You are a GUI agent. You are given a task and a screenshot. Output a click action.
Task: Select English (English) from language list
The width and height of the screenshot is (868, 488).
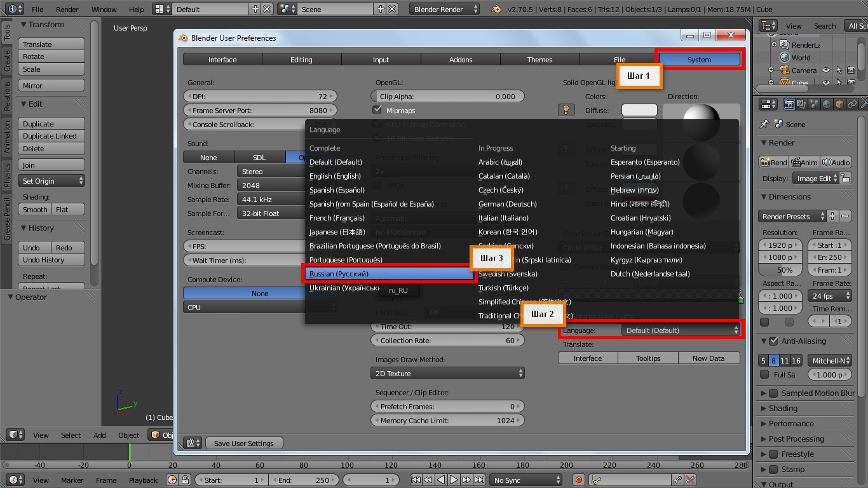(335, 176)
